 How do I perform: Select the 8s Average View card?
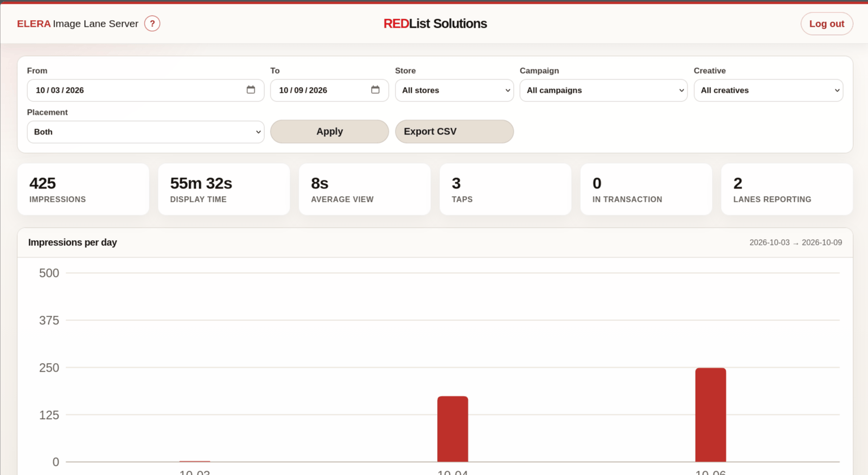(x=365, y=189)
